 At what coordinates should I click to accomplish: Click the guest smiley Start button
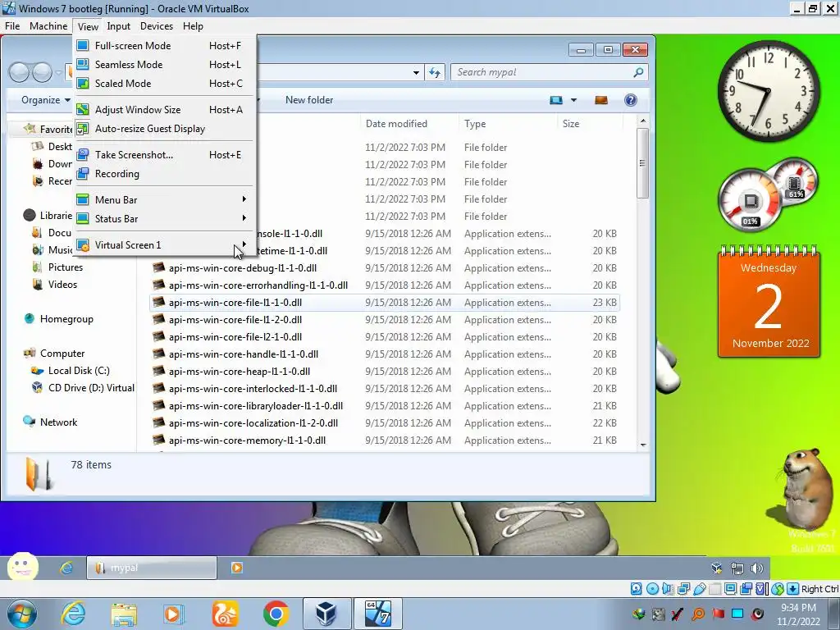[x=22, y=567]
